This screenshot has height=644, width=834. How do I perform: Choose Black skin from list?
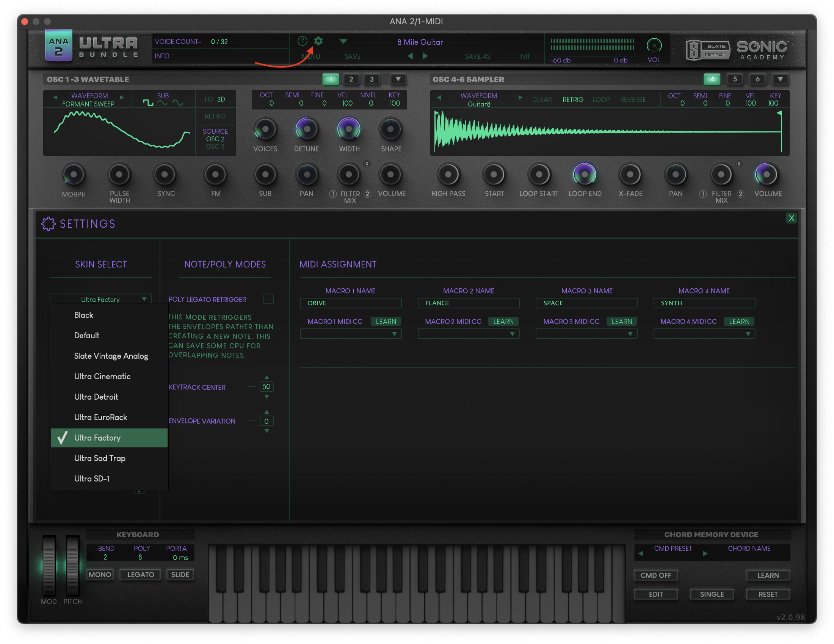click(109, 315)
